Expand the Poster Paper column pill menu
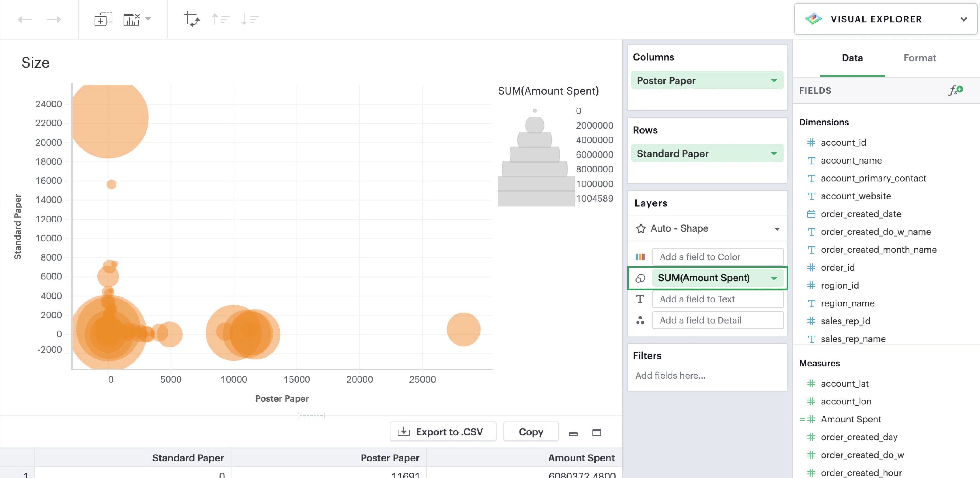This screenshot has height=478, width=980. coord(773,81)
